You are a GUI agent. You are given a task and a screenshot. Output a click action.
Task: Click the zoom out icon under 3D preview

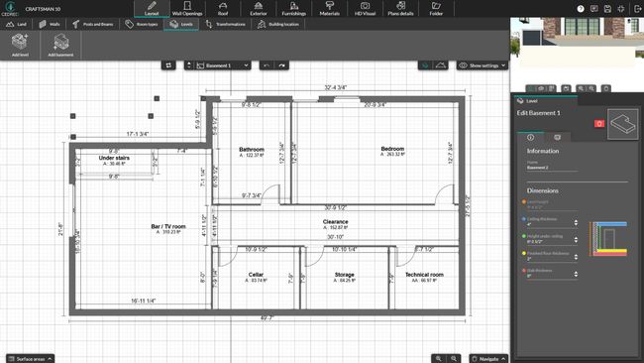591,88
